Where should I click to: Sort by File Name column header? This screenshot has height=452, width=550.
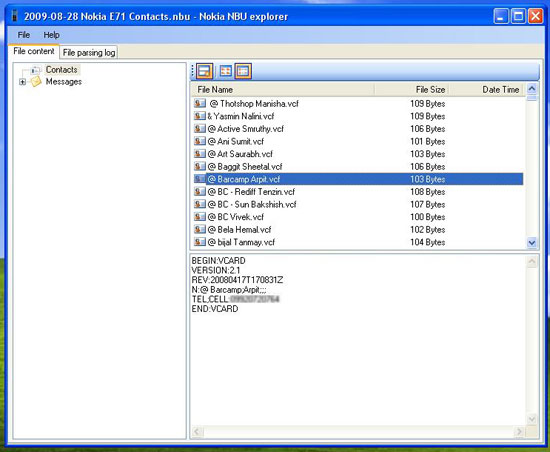coord(283,90)
